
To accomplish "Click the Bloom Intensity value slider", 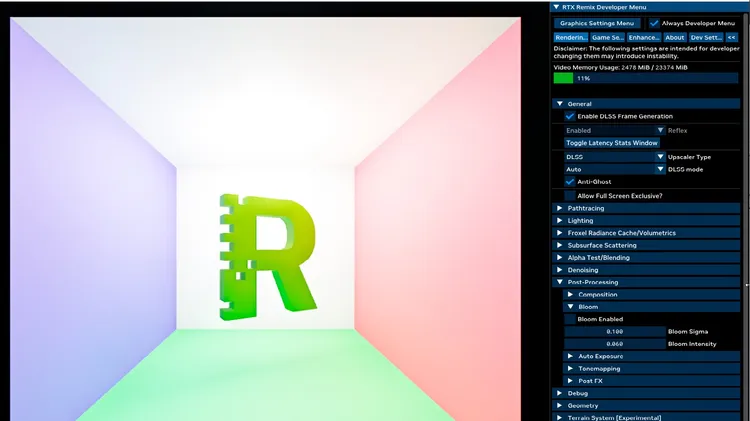I will click(x=615, y=344).
